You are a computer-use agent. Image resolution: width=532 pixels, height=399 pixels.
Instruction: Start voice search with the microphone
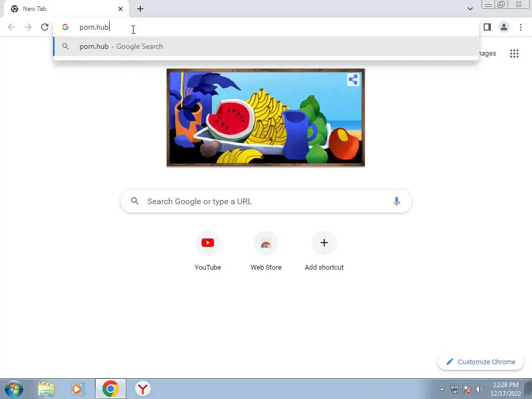[x=396, y=201]
